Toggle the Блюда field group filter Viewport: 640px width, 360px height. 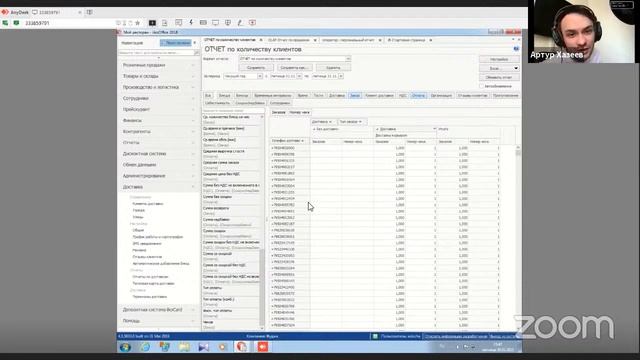[x=224, y=96]
